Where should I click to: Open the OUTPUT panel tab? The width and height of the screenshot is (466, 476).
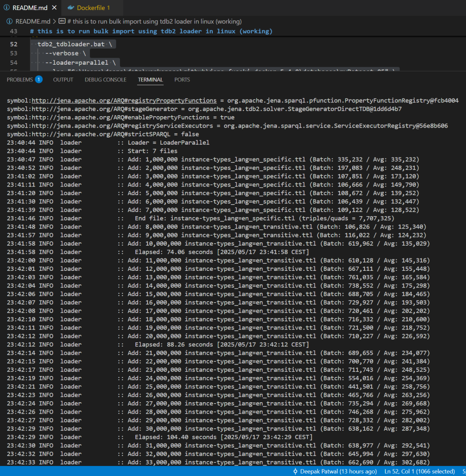pyautogui.click(x=63, y=79)
